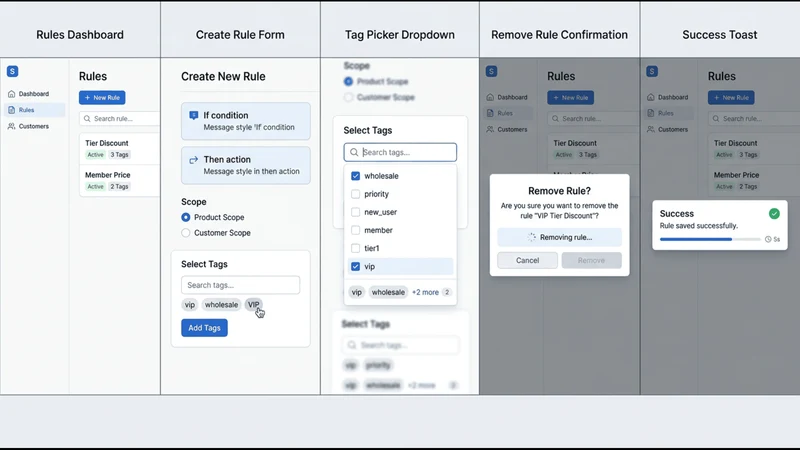Focus Search rule field in Remove Rule Confirmation panel
Screen dimensions: 800x450
(593, 118)
